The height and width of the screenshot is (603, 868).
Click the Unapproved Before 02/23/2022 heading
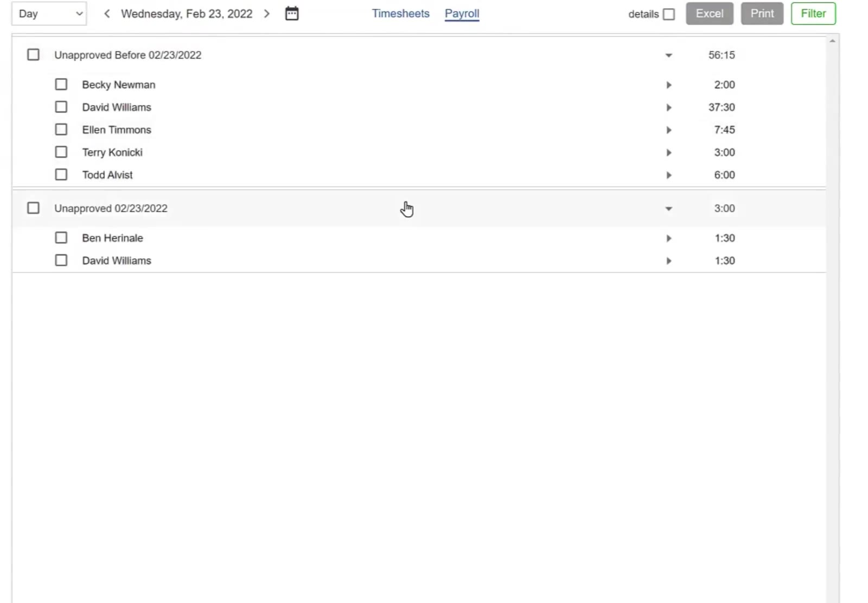pyautogui.click(x=128, y=55)
